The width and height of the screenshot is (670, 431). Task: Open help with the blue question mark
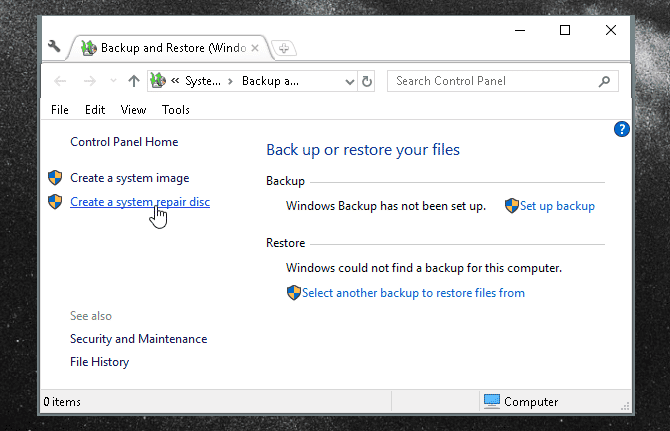point(622,129)
